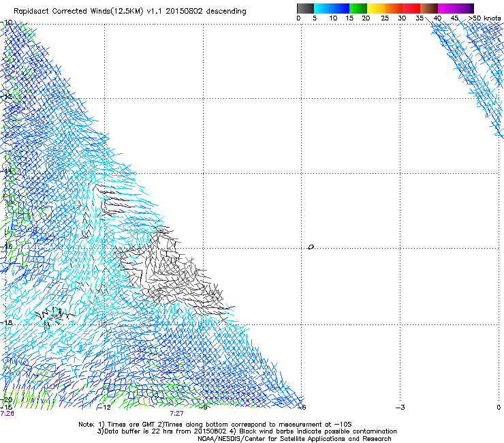Click the '-3' longitude label on the bottom axis
This screenshot has width=504, height=443.
[400, 408]
